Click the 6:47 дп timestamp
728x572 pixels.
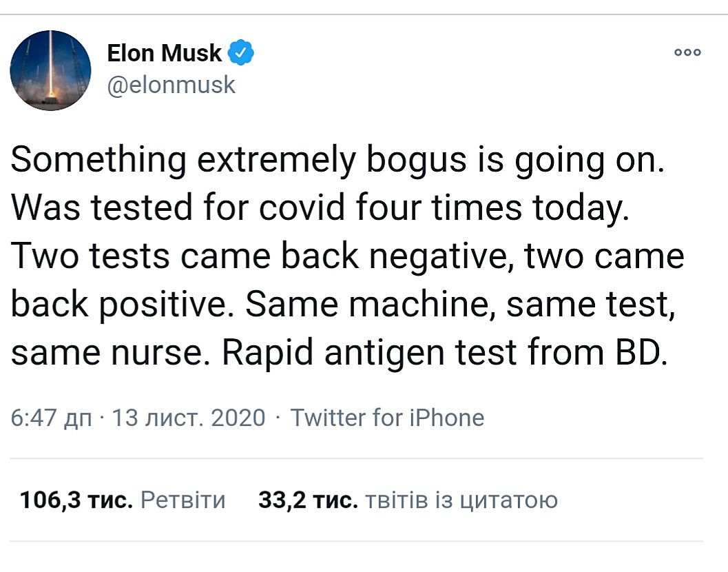[x=52, y=418]
